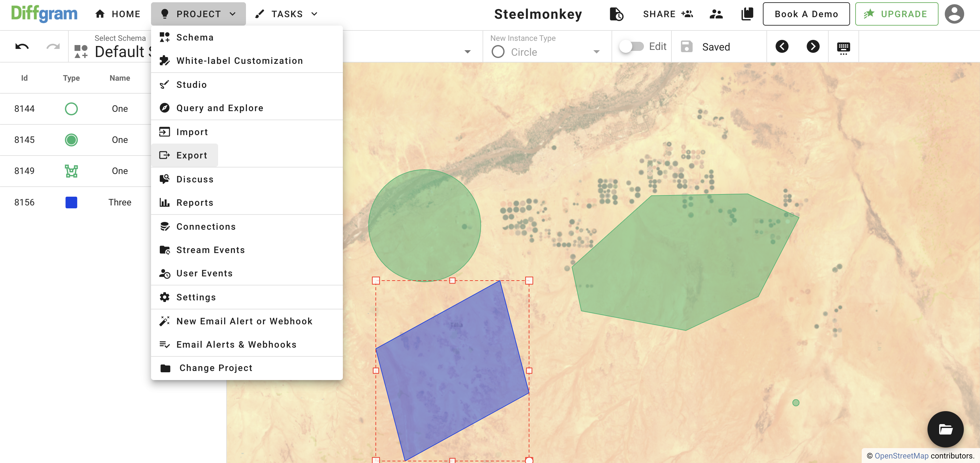Image resolution: width=980 pixels, height=463 pixels.
Task: Click the file history clock icon
Action: pyautogui.click(x=616, y=14)
